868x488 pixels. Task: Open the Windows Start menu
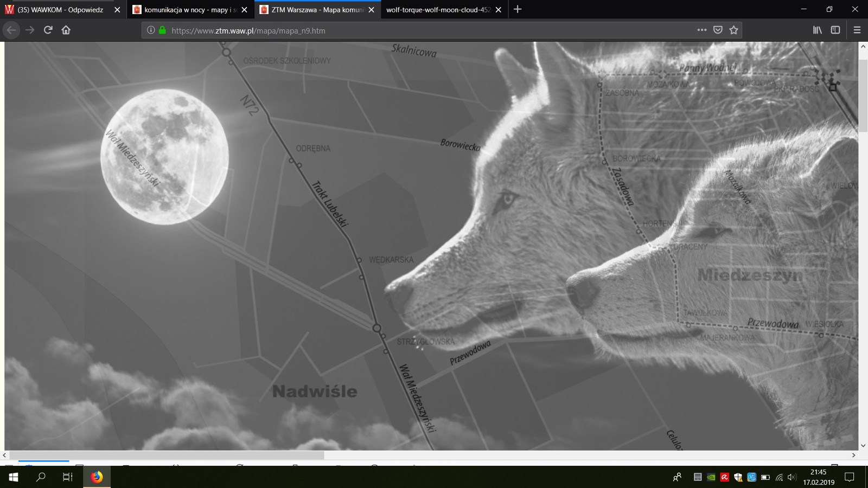tap(14, 477)
